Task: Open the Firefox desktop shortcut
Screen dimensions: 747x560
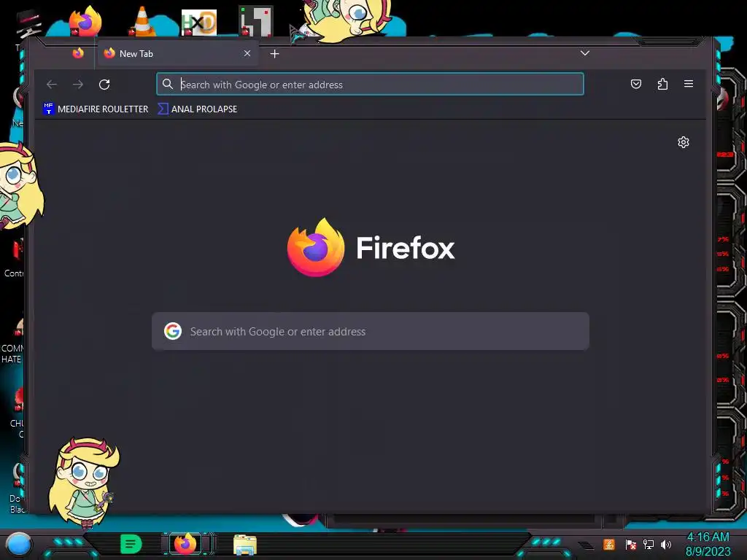Action: [x=85, y=21]
